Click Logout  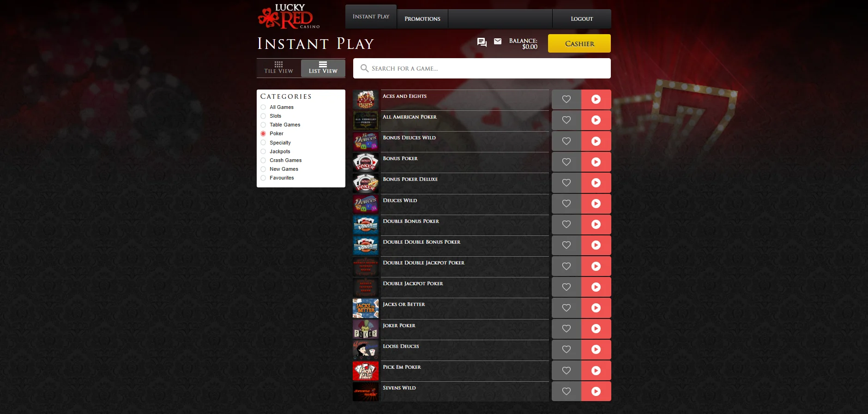[x=582, y=19]
